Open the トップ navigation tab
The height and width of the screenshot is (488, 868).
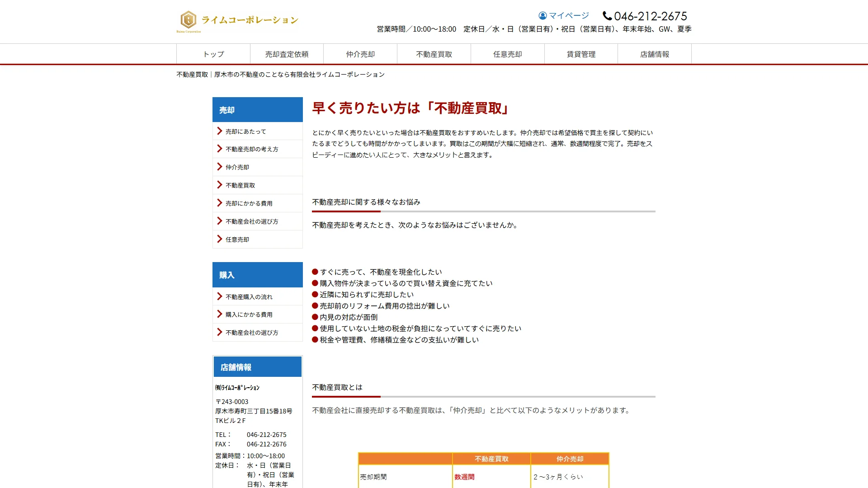(213, 54)
